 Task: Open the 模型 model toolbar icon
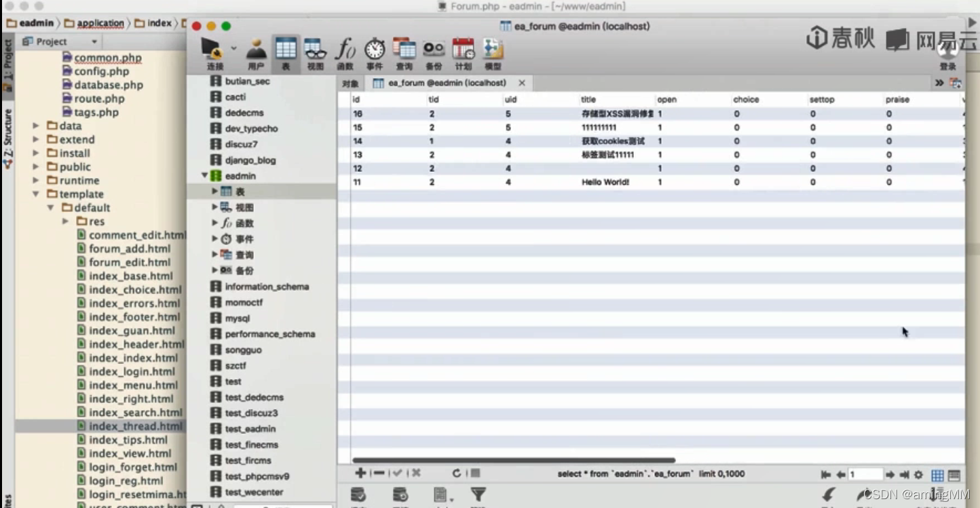pyautogui.click(x=493, y=54)
